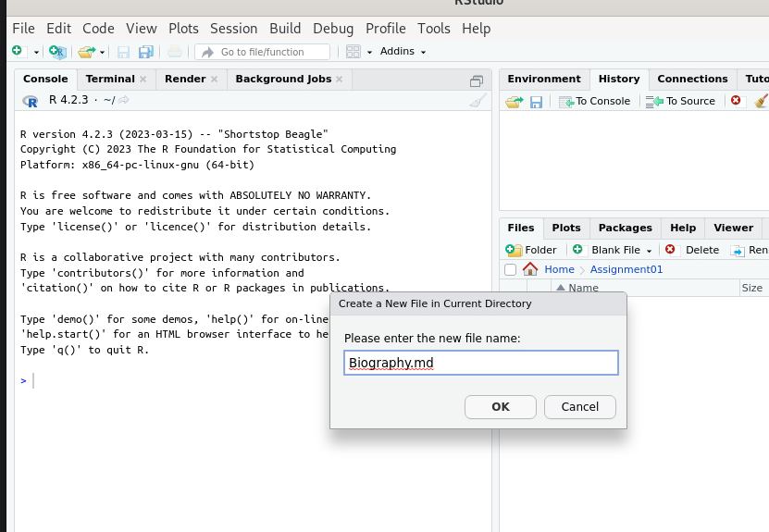Focus the Go to file/function field
Viewport: 769px width, 532px height.
(262, 52)
